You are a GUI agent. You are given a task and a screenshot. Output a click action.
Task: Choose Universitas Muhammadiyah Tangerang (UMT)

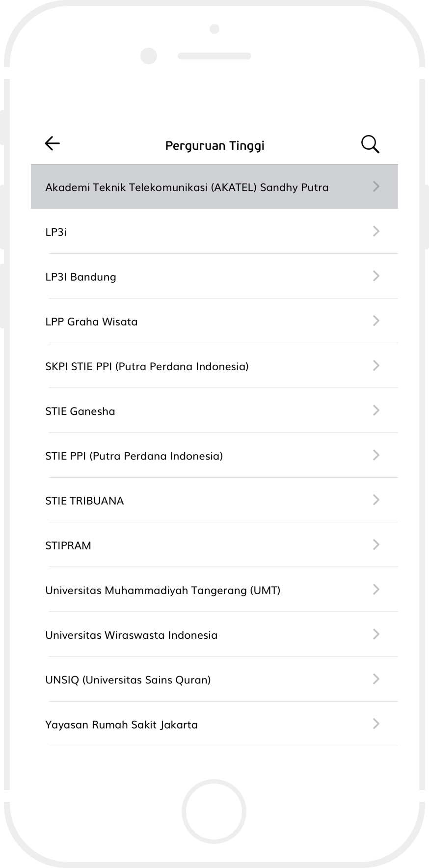point(163,590)
